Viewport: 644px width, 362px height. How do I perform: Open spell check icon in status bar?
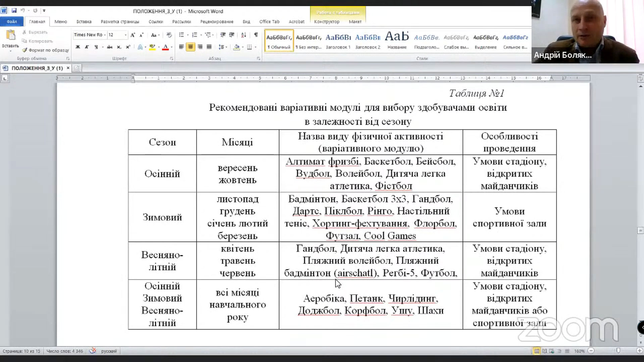click(93, 351)
